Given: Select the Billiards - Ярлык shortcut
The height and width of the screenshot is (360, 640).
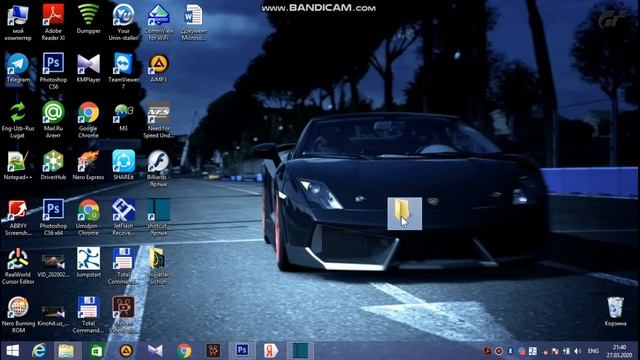Looking at the screenshot, I should [x=159, y=168].
